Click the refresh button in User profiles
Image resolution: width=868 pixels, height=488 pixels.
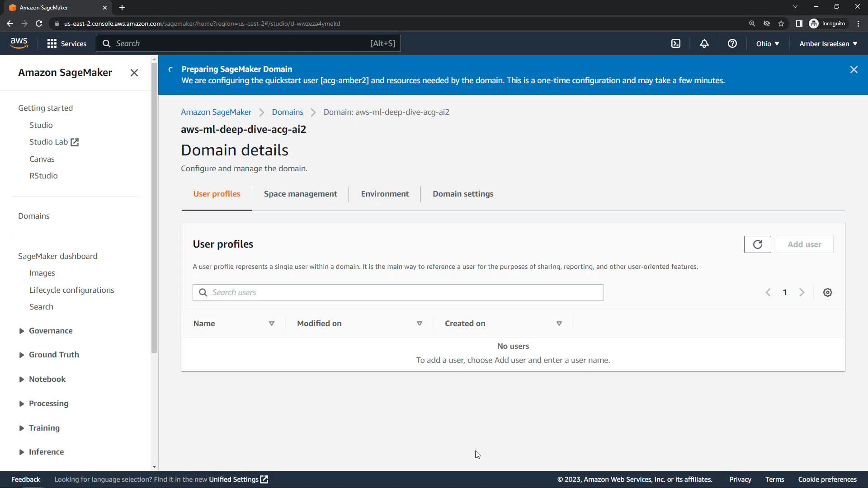tap(757, 244)
